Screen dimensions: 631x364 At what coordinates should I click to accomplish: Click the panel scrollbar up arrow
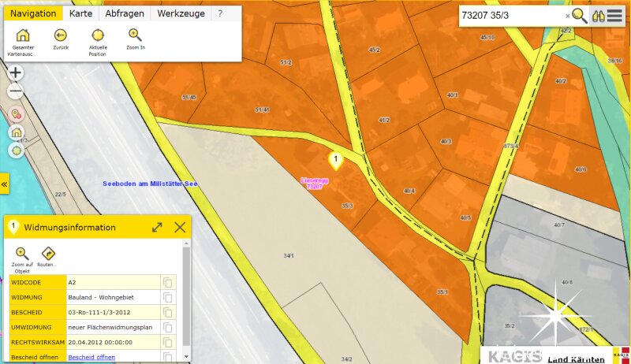(186, 243)
